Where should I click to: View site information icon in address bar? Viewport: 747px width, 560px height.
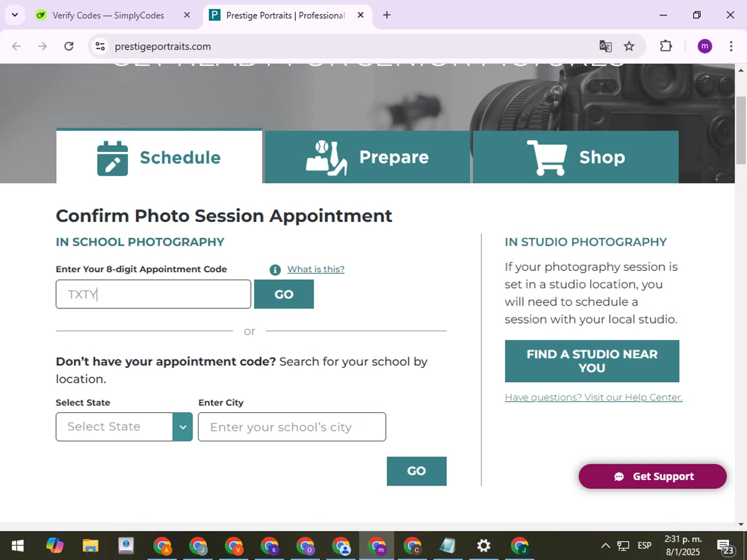pos(100,46)
